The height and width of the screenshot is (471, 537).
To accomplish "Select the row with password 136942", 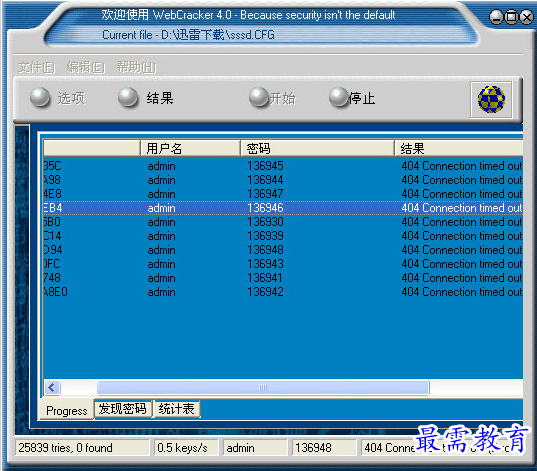I will pos(283,292).
